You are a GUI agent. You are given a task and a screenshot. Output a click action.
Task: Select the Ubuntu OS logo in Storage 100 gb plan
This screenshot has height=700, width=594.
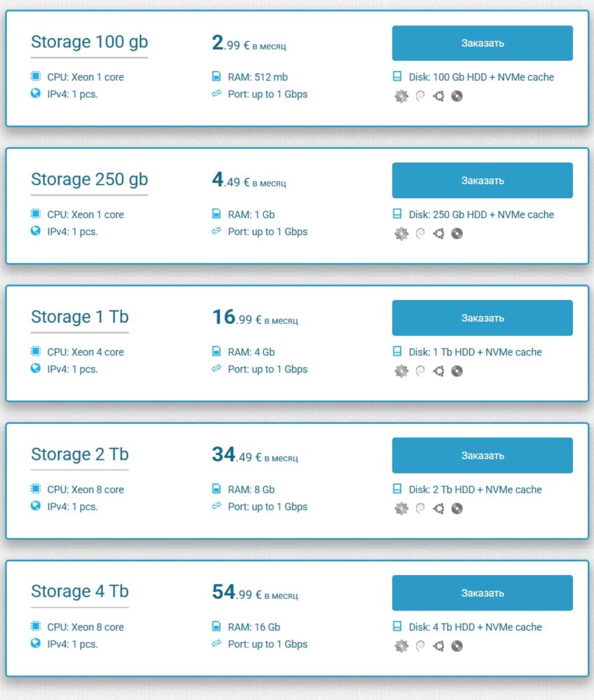437,96
